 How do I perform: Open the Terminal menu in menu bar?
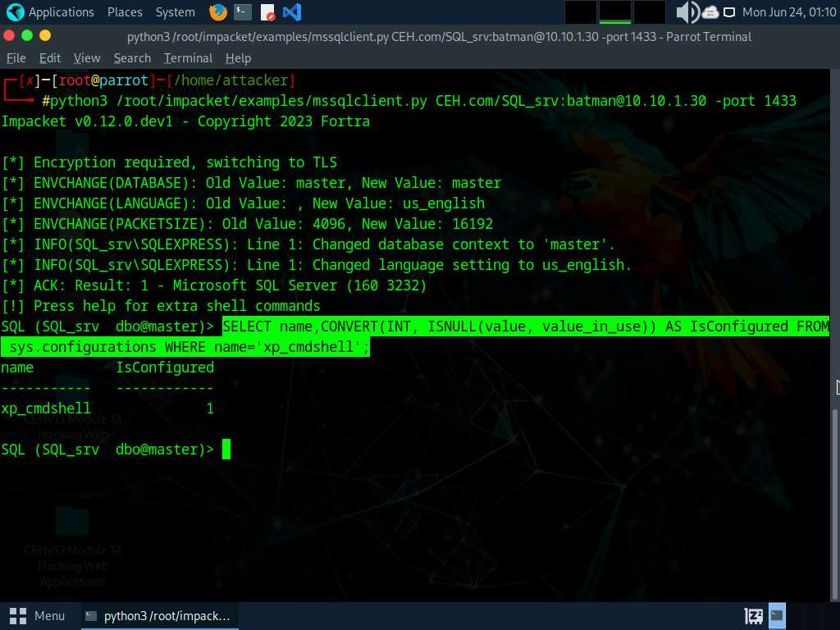(x=188, y=58)
